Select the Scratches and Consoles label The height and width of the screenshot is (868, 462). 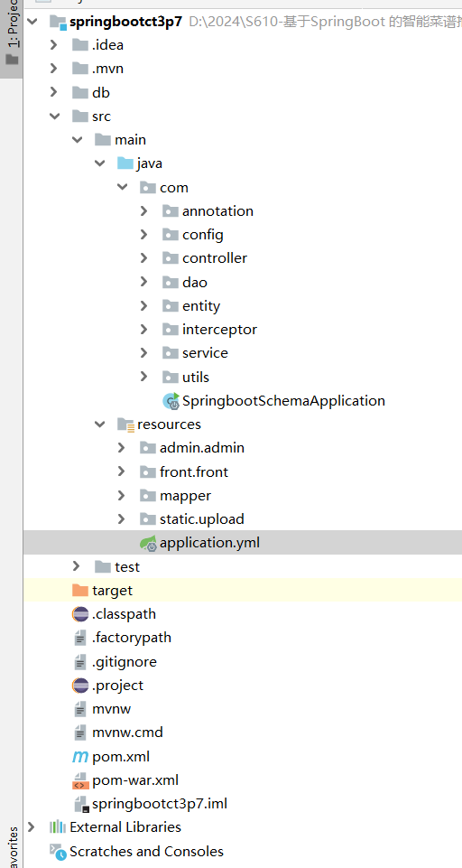click(x=146, y=852)
